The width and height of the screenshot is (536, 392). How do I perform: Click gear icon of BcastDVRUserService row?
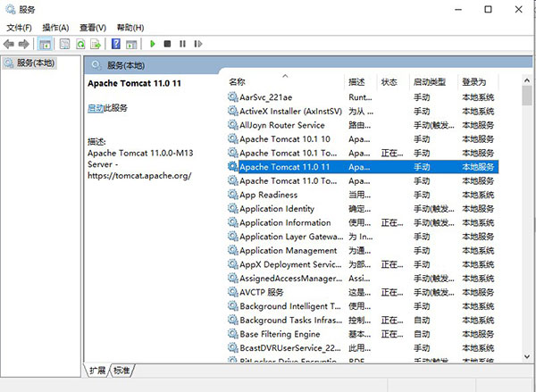click(233, 347)
